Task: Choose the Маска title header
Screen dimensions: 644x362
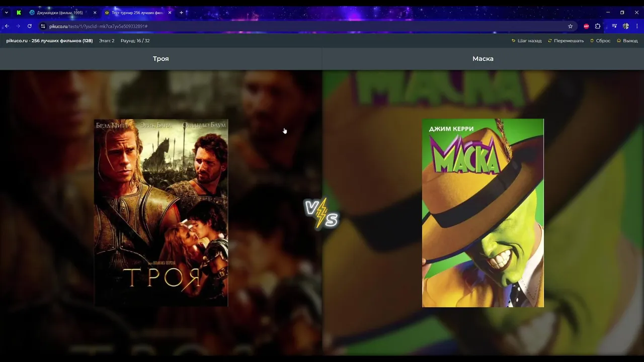Action: click(483, 59)
